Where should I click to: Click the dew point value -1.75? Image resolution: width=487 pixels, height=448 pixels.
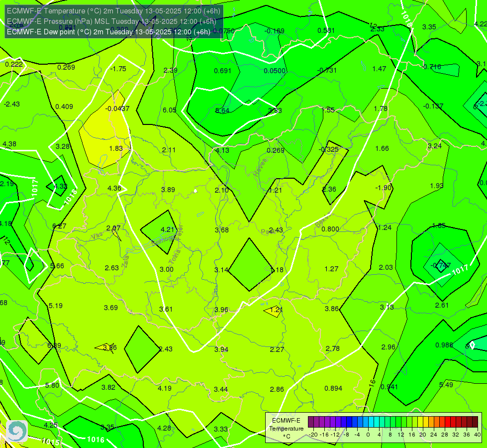[x=118, y=69]
